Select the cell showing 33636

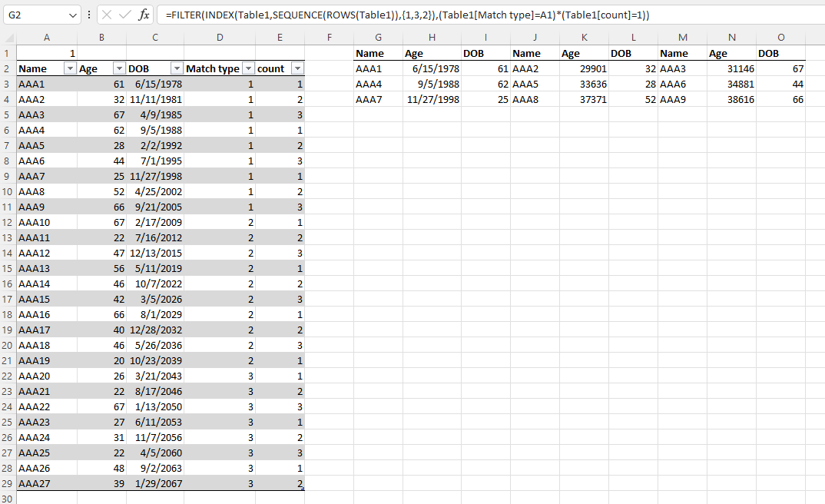pos(584,85)
